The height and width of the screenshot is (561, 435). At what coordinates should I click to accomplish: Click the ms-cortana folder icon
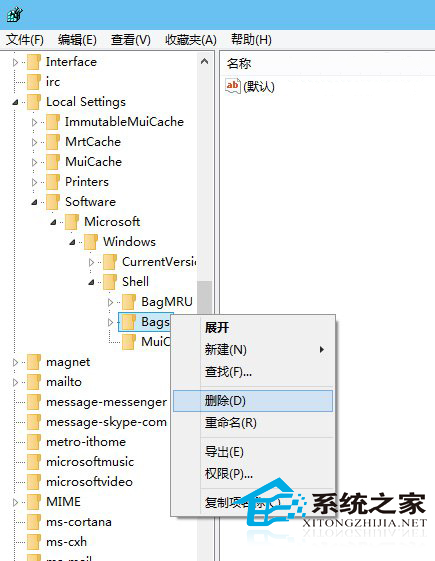(x=34, y=522)
